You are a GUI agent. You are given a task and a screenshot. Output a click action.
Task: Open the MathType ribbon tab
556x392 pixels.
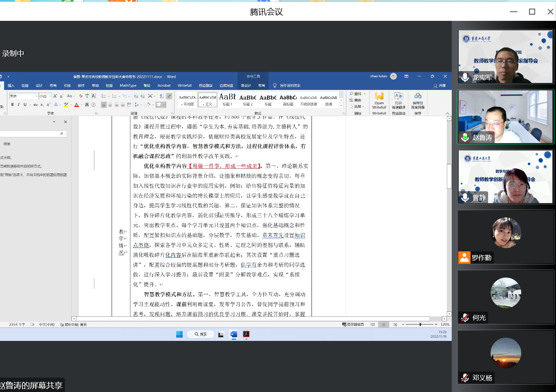click(128, 85)
